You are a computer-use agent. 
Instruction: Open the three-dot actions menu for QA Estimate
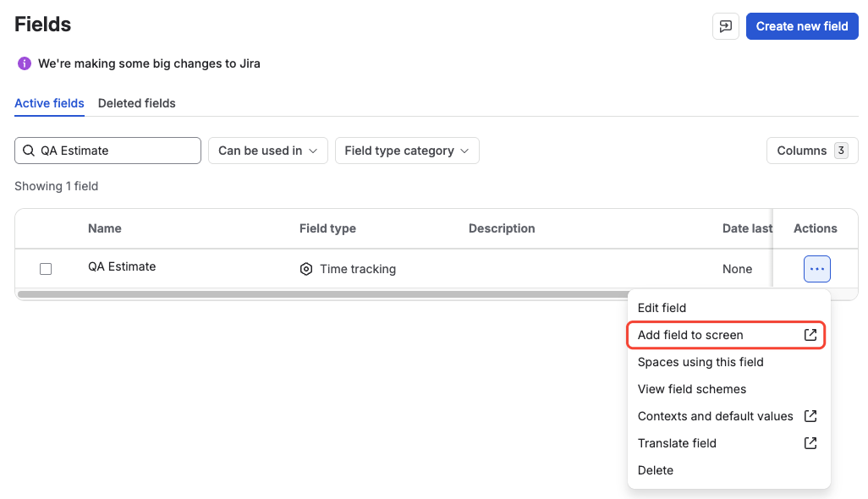[816, 269]
